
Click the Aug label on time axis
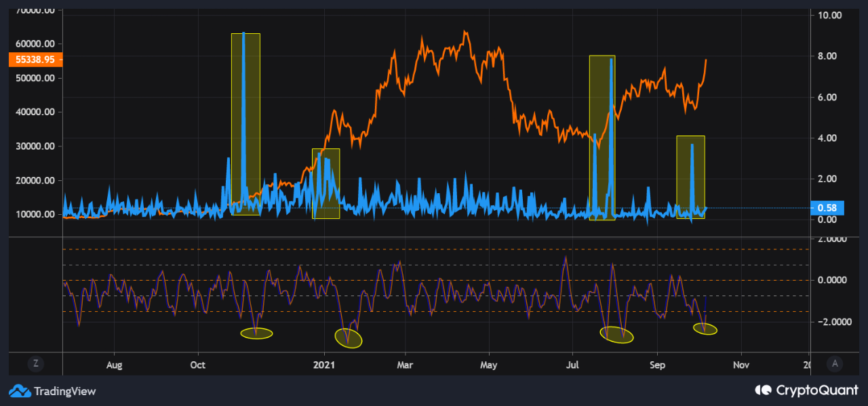pyautogui.click(x=114, y=365)
